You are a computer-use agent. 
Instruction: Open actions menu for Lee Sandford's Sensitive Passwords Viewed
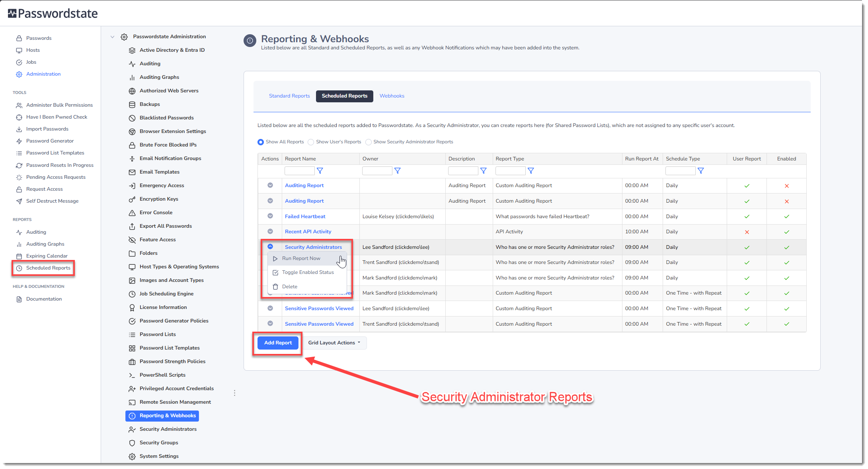(270, 308)
